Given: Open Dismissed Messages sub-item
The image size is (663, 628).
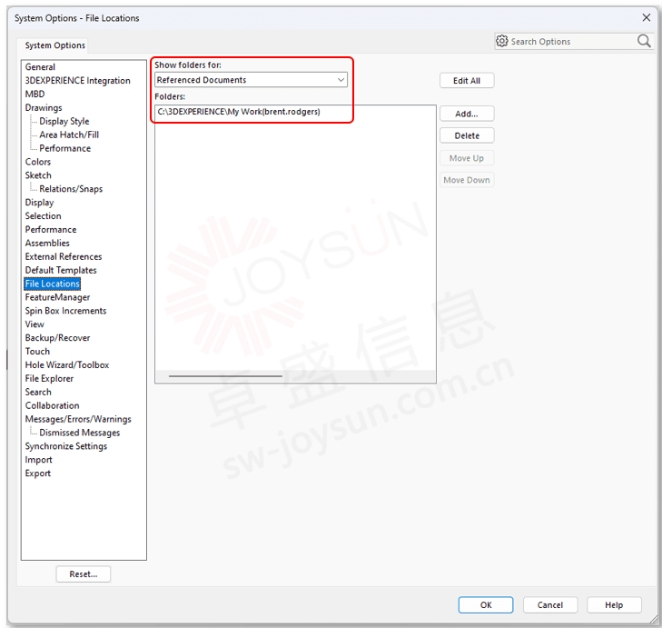Looking at the screenshot, I should (x=79, y=433).
